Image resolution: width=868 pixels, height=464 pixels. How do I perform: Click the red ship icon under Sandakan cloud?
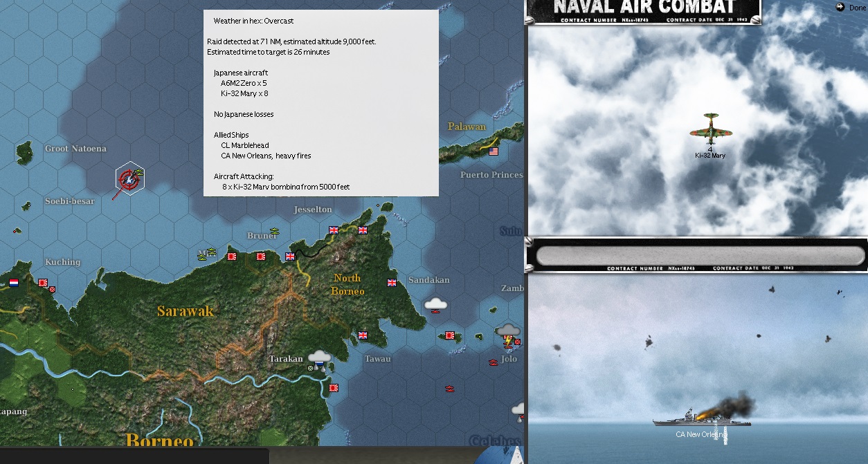click(x=435, y=313)
